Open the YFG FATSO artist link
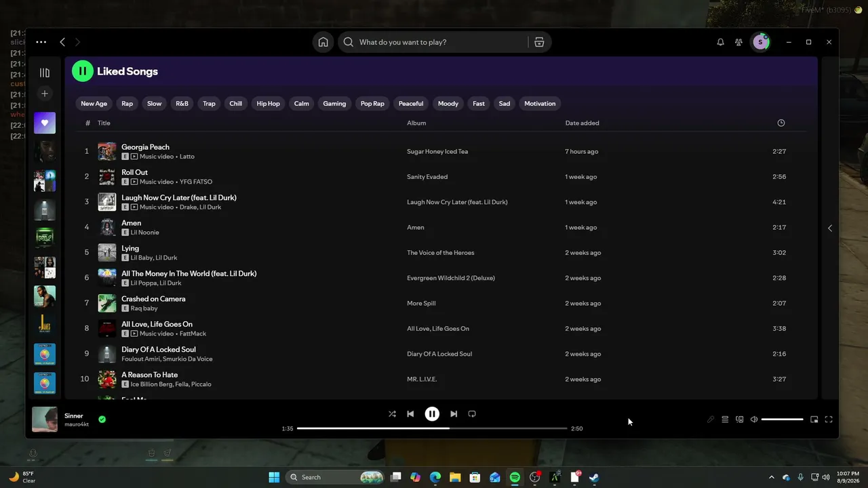 pyautogui.click(x=196, y=182)
